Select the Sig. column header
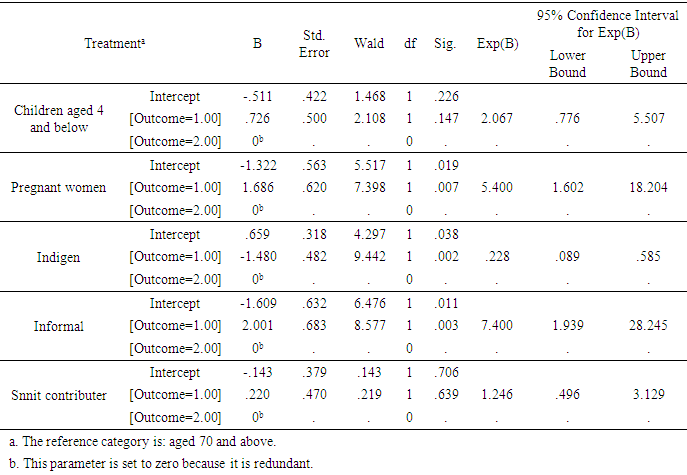The height and width of the screenshot is (475, 687). pyautogui.click(x=445, y=44)
